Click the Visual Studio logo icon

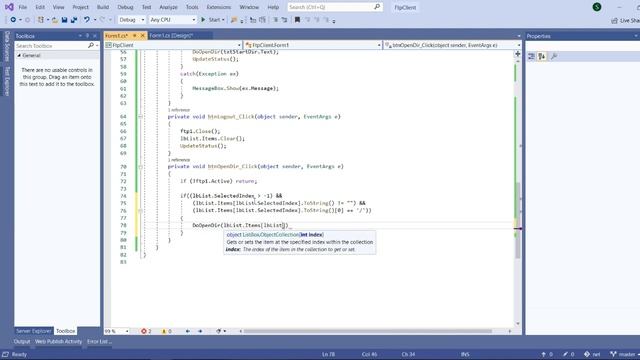pyautogui.click(x=9, y=7)
